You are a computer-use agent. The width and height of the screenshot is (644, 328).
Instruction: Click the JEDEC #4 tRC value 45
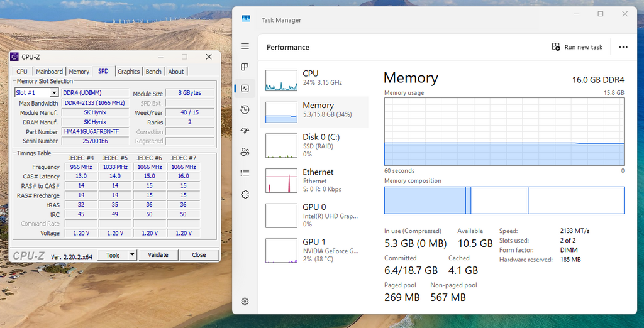tap(81, 214)
